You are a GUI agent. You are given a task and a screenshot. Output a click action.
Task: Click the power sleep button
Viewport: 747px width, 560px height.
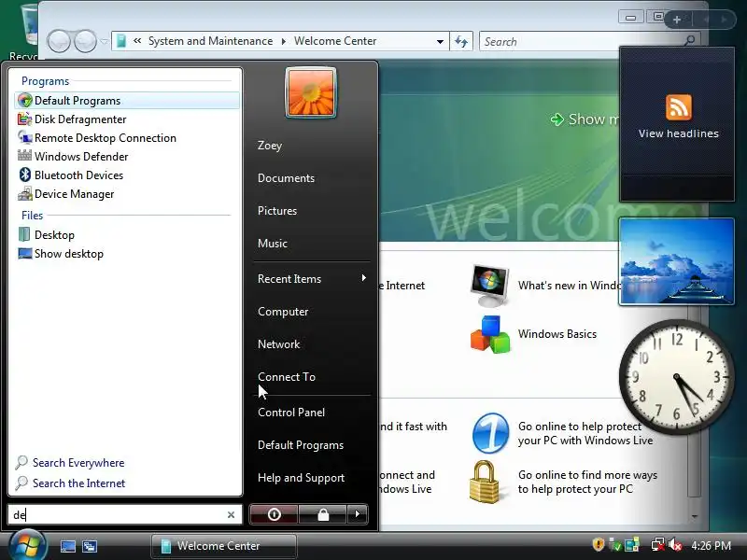tap(274, 514)
